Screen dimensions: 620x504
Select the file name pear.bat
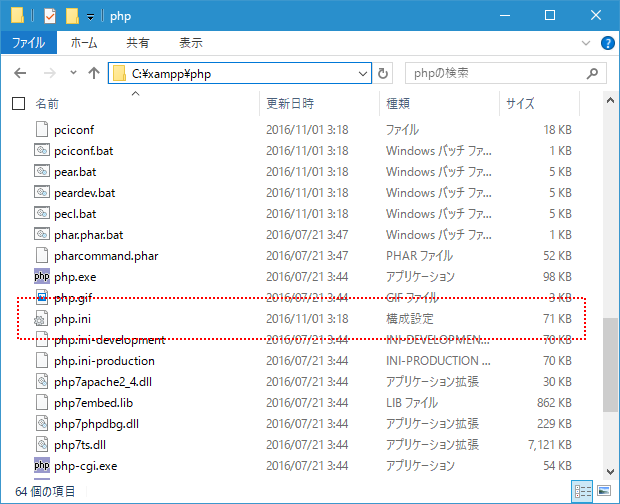[75, 172]
